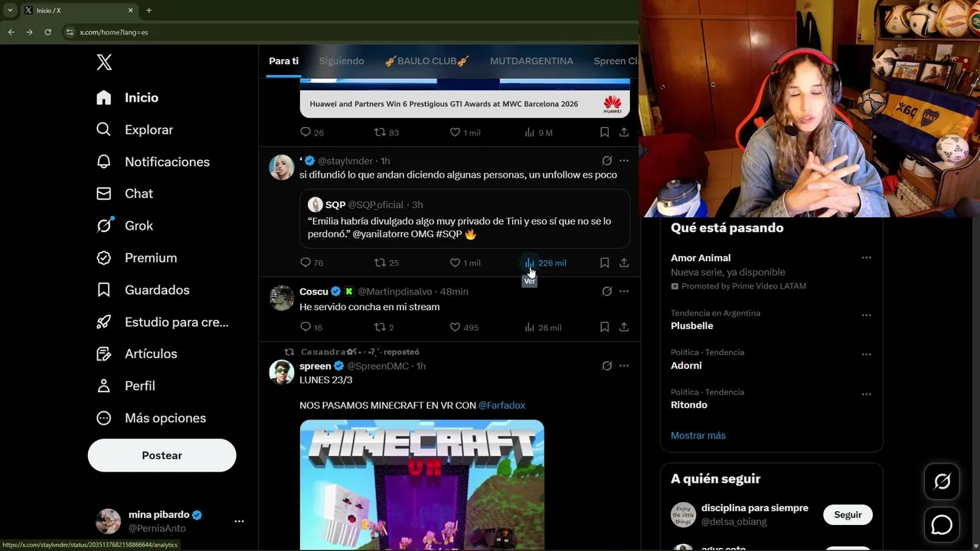Repost the Huawei post with 83 reposts
The height and width of the screenshot is (551, 980).
click(386, 132)
